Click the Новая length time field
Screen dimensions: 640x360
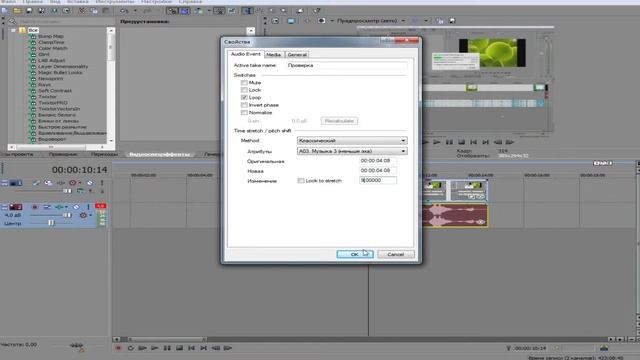378,171
